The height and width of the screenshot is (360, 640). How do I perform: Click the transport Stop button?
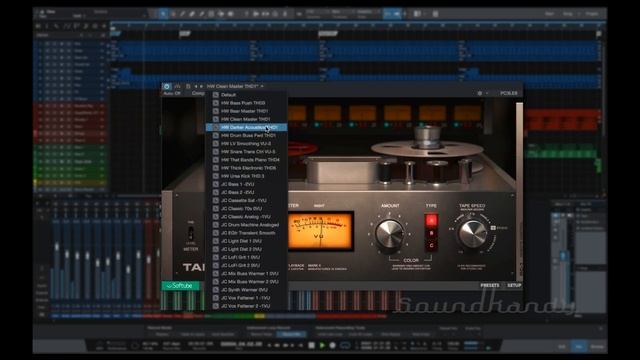pos(311,345)
